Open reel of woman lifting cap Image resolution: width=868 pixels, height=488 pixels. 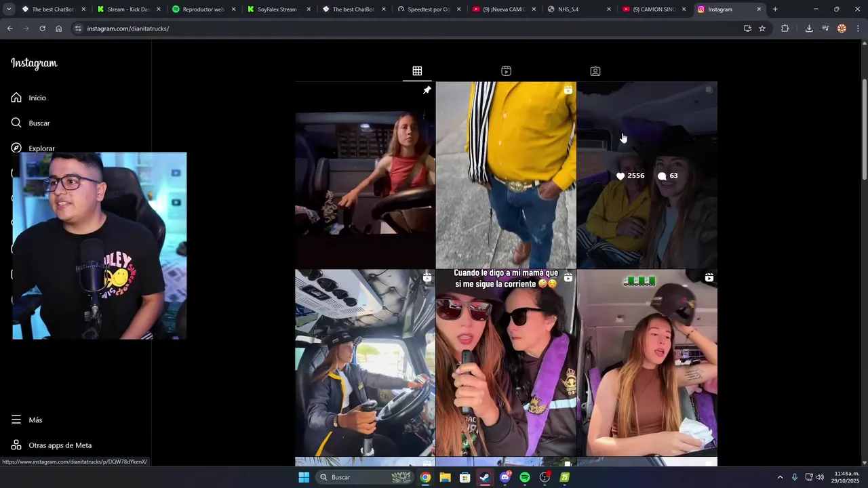point(647,363)
